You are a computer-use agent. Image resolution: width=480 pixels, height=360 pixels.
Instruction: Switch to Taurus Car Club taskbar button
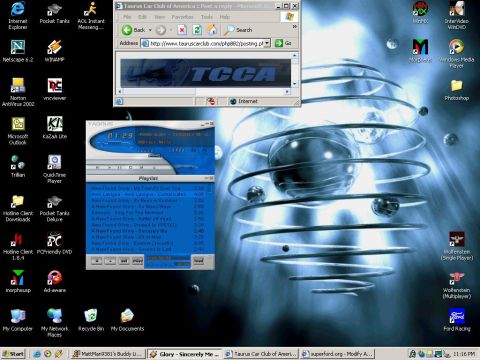pos(261,354)
